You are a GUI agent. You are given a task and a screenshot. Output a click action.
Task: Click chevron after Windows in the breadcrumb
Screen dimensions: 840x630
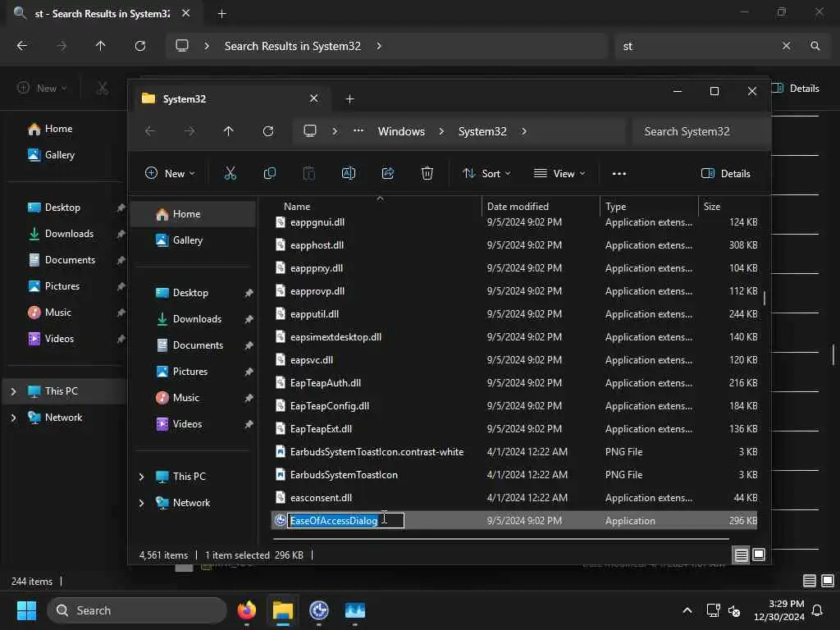[441, 131]
